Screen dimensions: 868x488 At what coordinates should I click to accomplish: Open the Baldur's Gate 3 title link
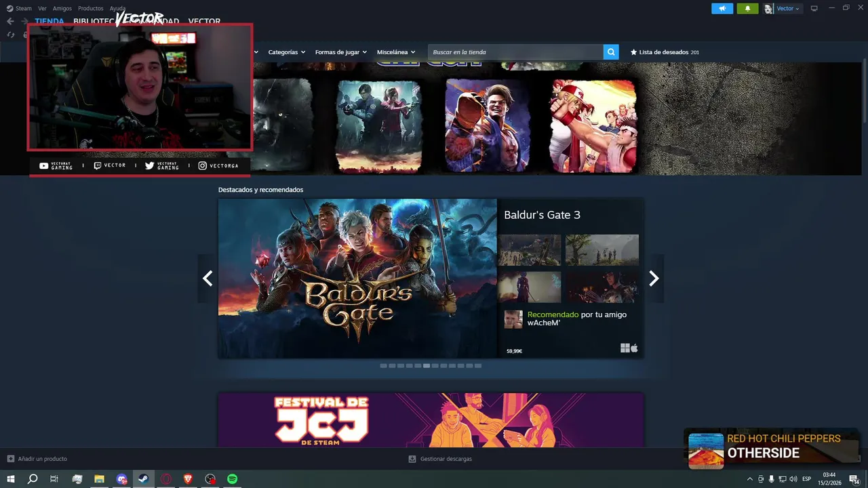pyautogui.click(x=542, y=215)
